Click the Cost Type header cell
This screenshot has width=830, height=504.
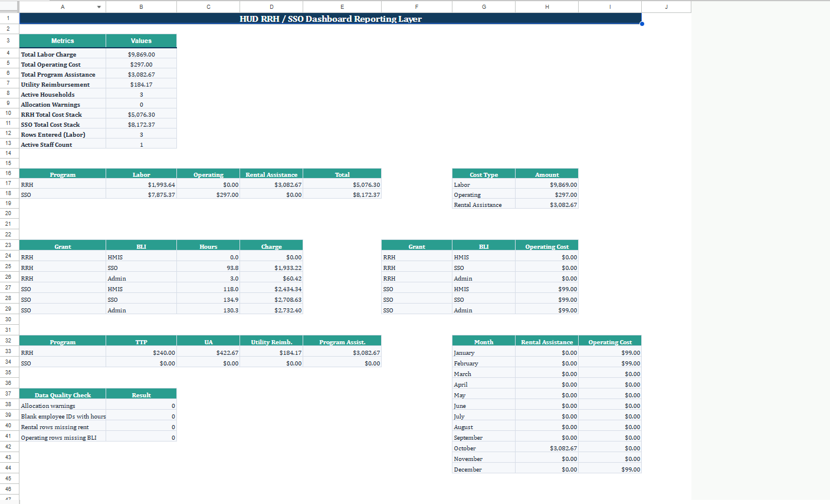point(484,174)
